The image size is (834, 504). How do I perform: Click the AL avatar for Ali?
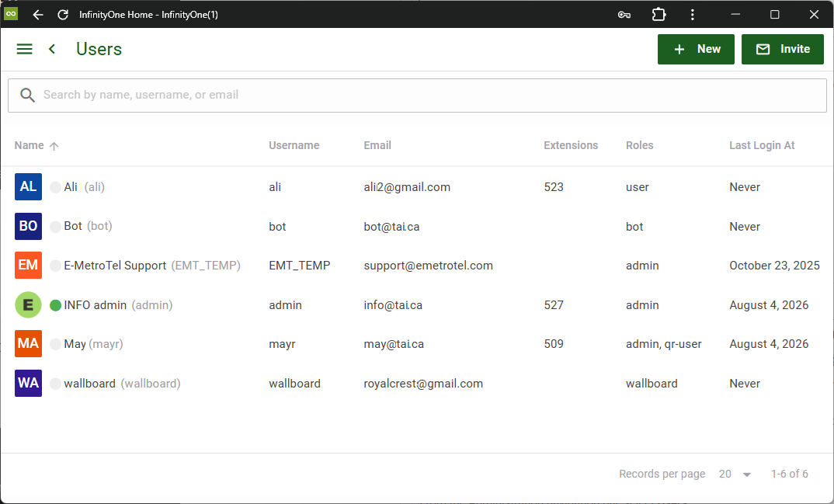[28, 186]
